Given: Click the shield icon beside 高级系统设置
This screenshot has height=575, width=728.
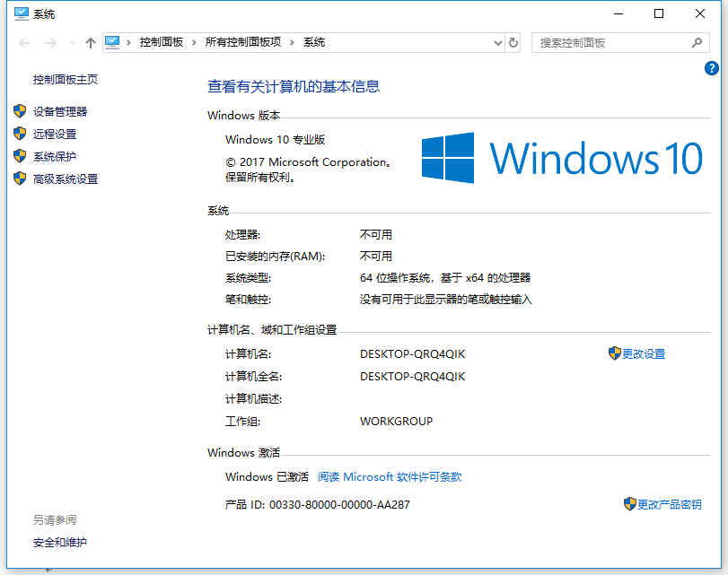Looking at the screenshot, I should [20, 179].
